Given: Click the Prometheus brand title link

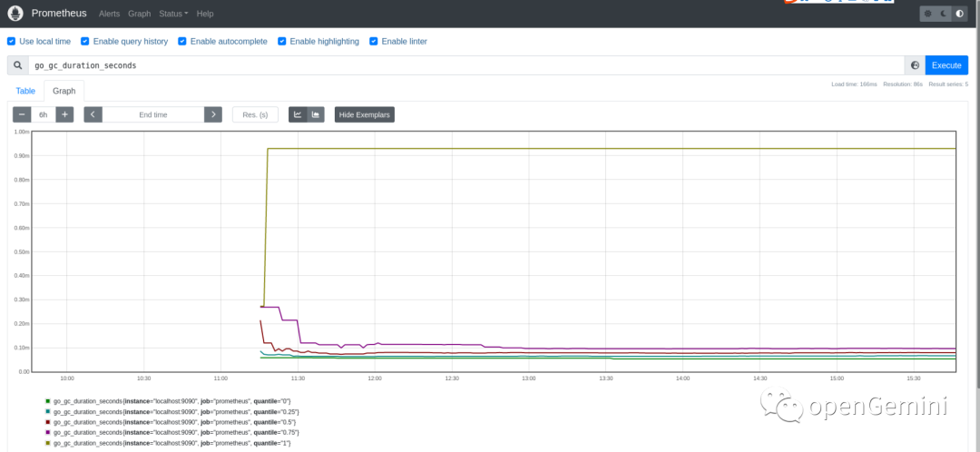Looking at the screenshot, I should point(59,13).
